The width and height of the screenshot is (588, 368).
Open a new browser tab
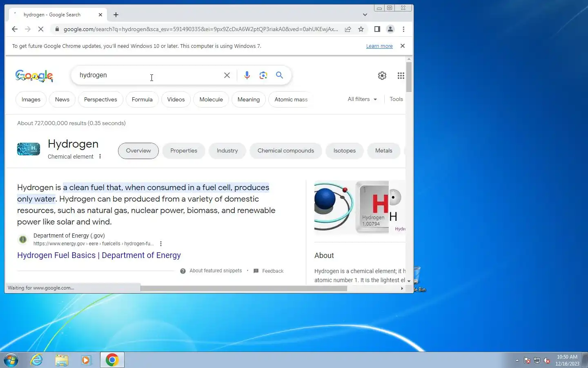click(116, 15)
